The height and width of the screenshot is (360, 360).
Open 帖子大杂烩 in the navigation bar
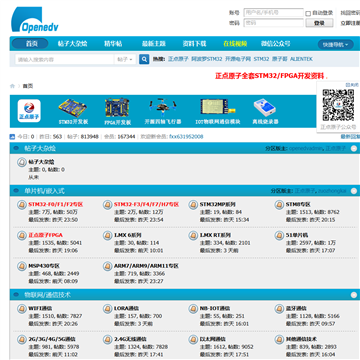pyautogui.click(x=73, y=44)
